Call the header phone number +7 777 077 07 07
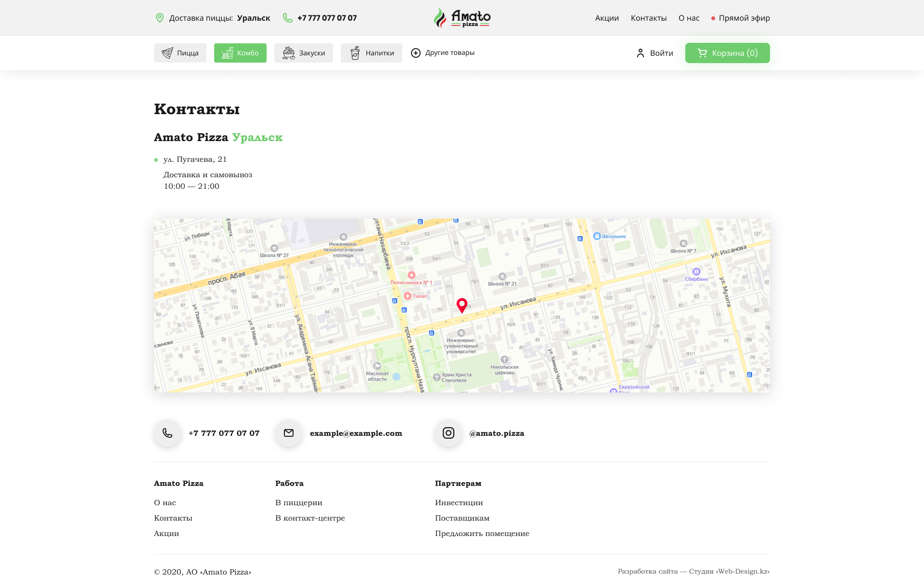Image resolution: width=924 pixels, height=588 pixels. [327, 18]
